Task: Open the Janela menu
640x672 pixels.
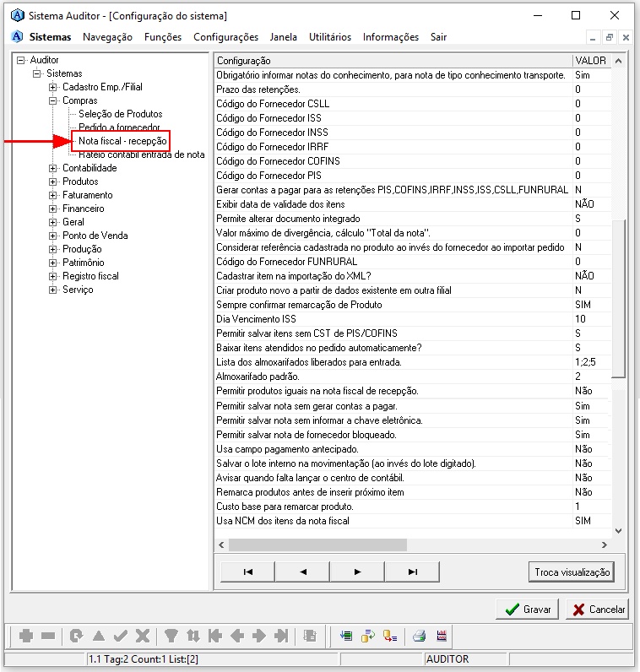Action: [284, 37]
